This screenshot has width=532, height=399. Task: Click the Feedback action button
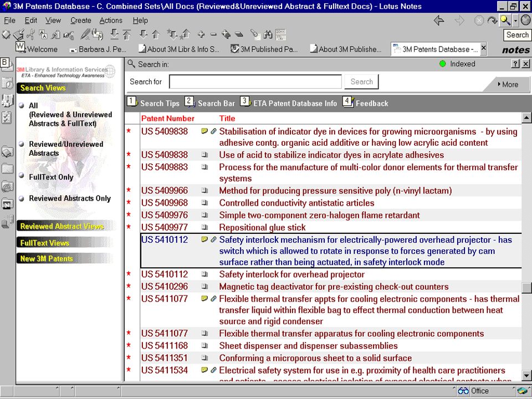[365, 103]
